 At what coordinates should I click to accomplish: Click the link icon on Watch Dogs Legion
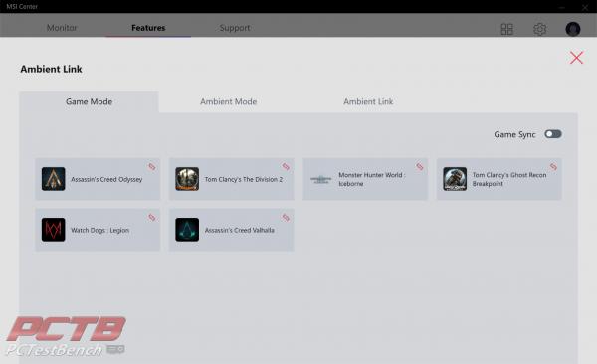click(x=152, y=218)
